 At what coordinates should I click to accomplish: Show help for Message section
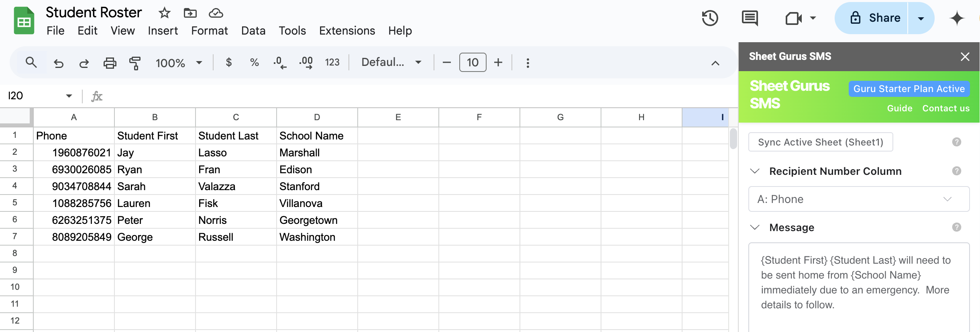pos(957,227)
